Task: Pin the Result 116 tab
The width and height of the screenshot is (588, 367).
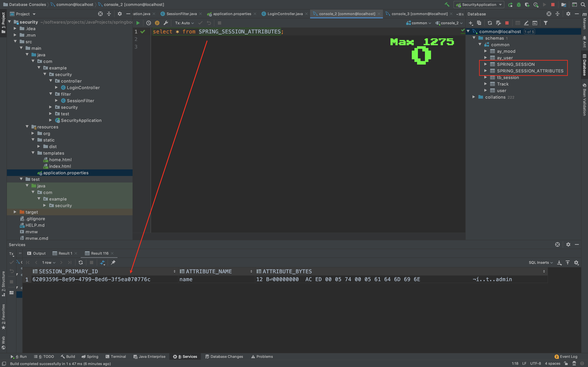Action: click(113, 262)
